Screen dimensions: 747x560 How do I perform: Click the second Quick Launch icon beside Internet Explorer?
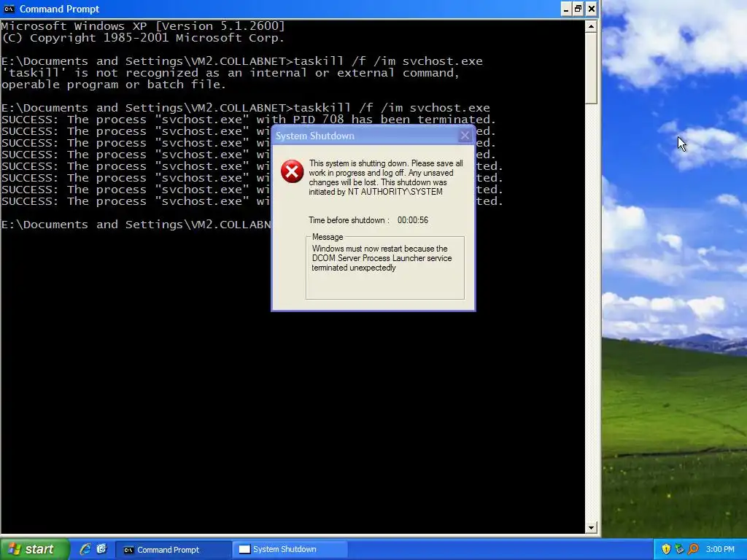pos(102,549)
